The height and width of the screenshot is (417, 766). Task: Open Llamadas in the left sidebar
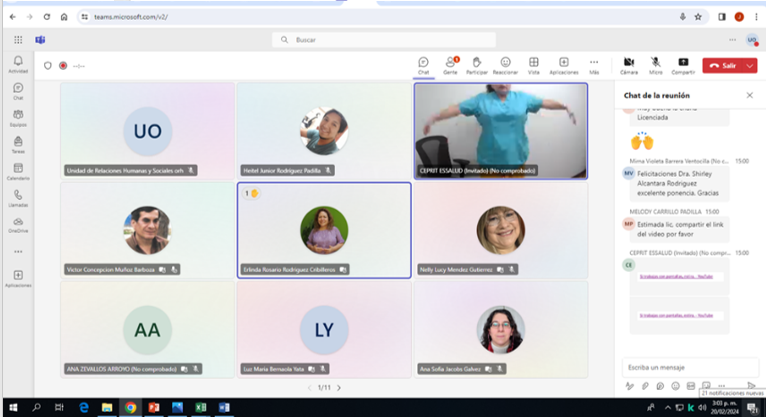point(18,198)
